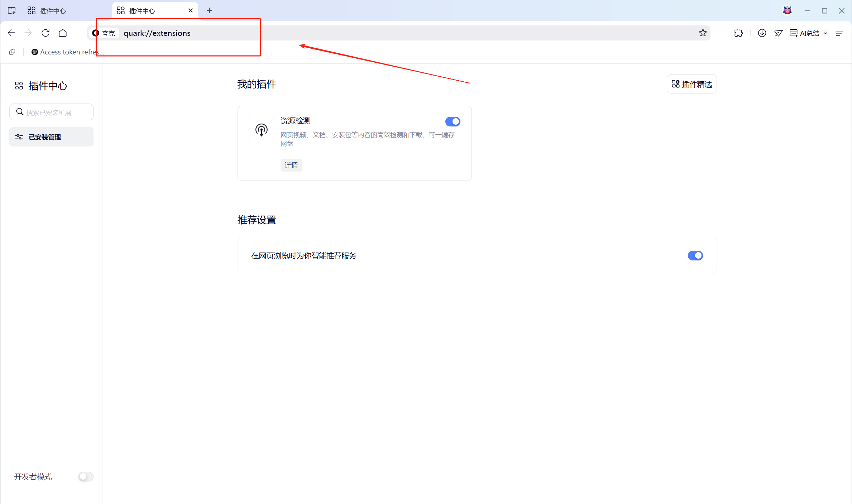
Task: Open the main hamburger menu
Action: 839,33
